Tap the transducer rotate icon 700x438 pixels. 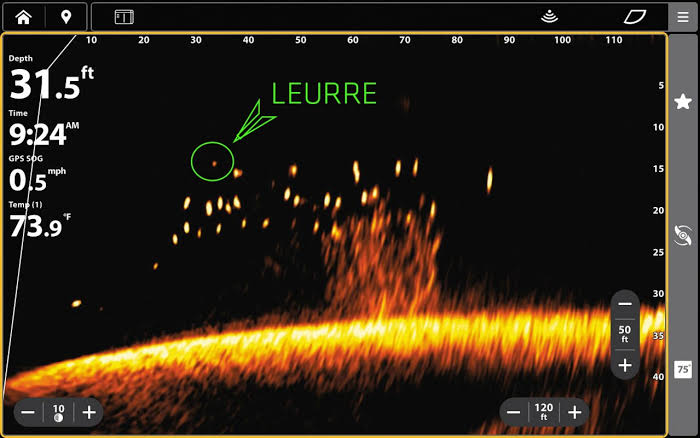click(x=683, y=235)
